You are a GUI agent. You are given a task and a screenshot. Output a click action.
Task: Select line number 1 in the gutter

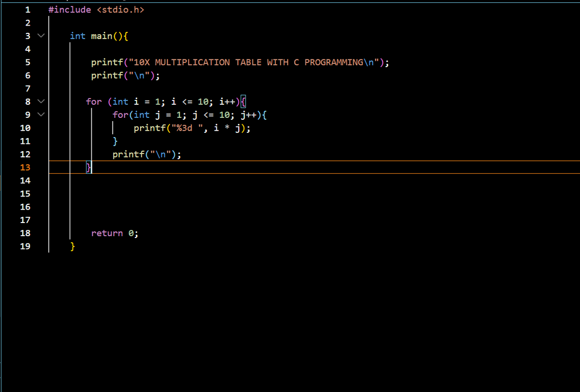pos(28,10)
